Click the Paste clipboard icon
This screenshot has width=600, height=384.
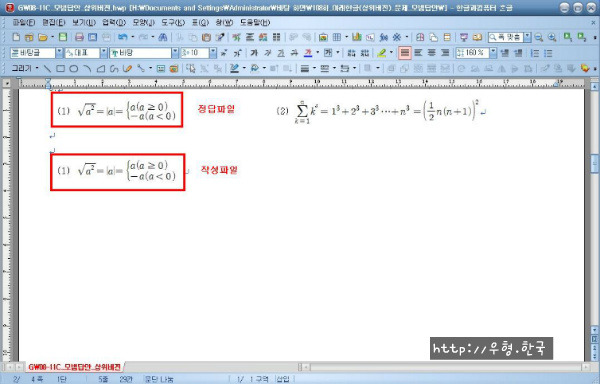206,37
